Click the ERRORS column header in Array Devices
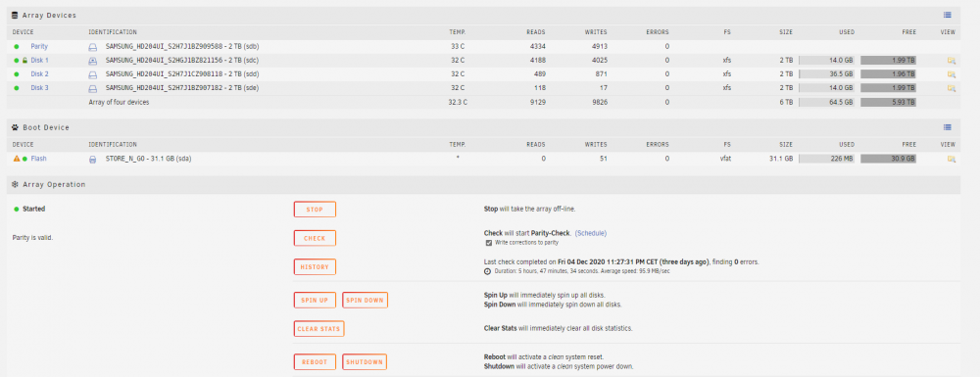 click(658, 32)
